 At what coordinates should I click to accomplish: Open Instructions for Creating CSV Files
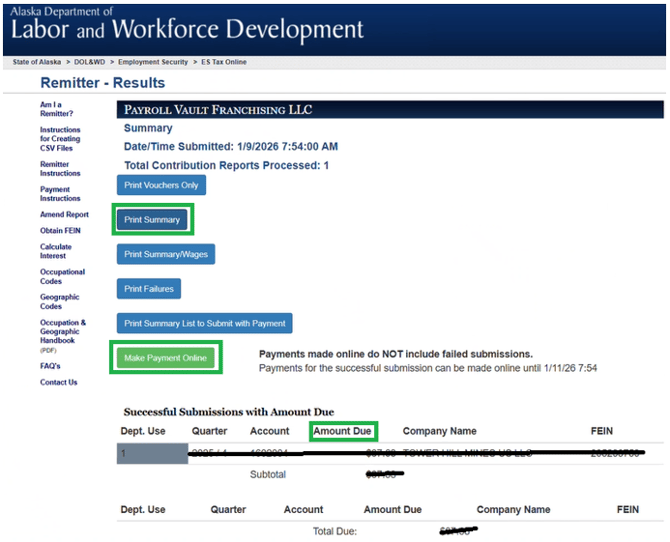[x=60, y=139]
